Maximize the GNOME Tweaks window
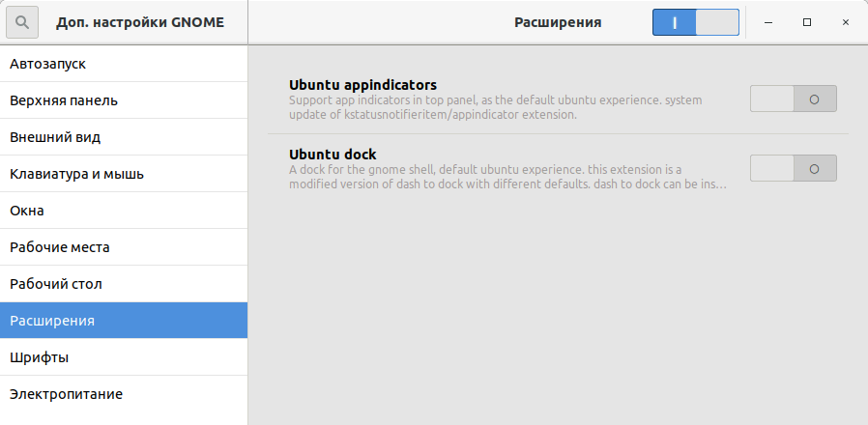 coord(806,22)
